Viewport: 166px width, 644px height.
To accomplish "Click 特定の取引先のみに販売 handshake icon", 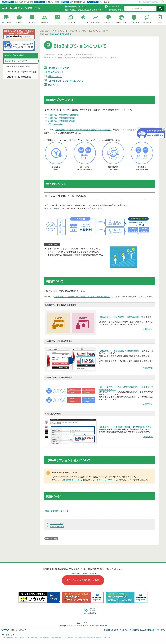I will 113,153.
